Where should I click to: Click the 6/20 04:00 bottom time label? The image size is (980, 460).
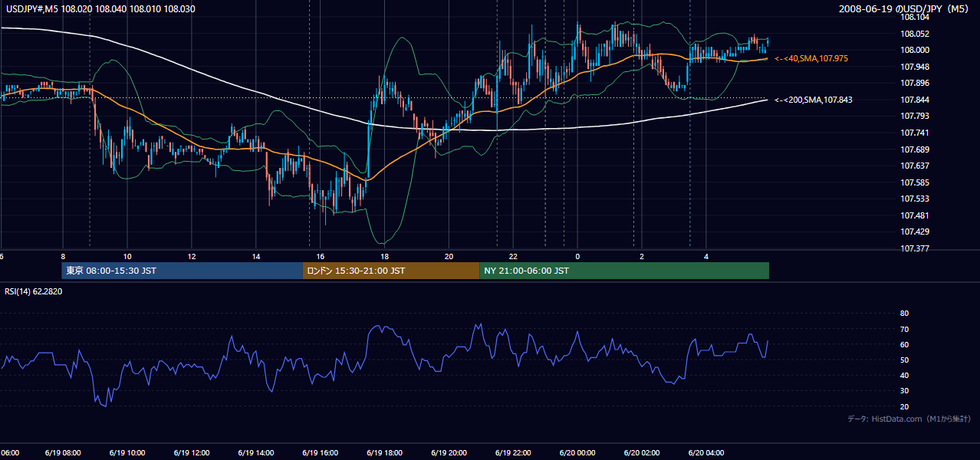[707, 453]
